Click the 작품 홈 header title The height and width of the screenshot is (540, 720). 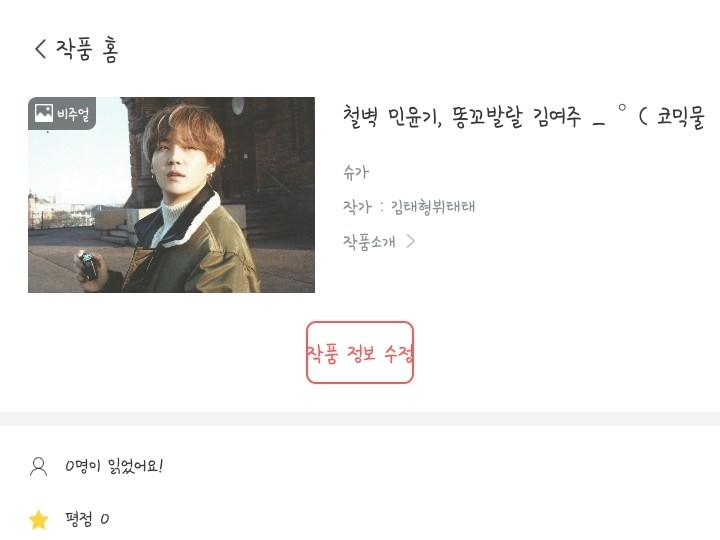tap(87, 49)
